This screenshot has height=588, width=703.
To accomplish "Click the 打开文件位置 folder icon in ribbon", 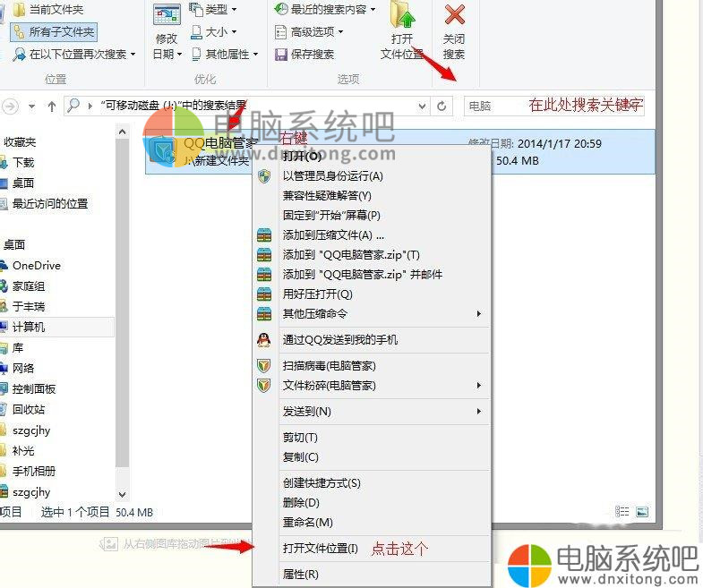I will coord(402,14).
